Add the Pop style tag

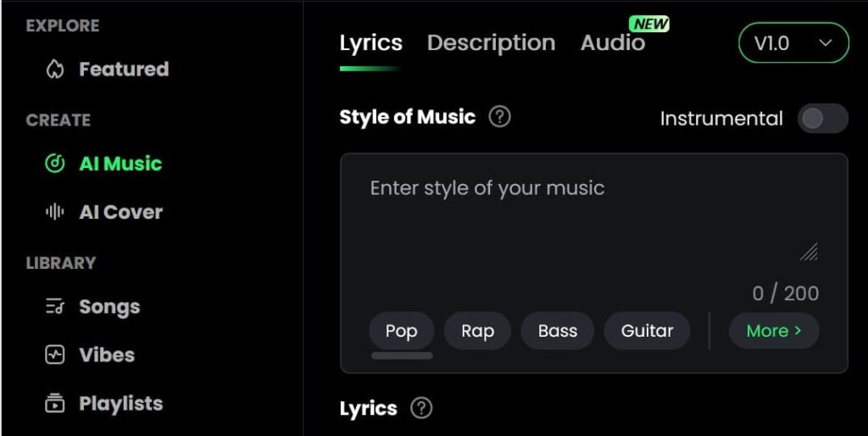coord(401,331)
